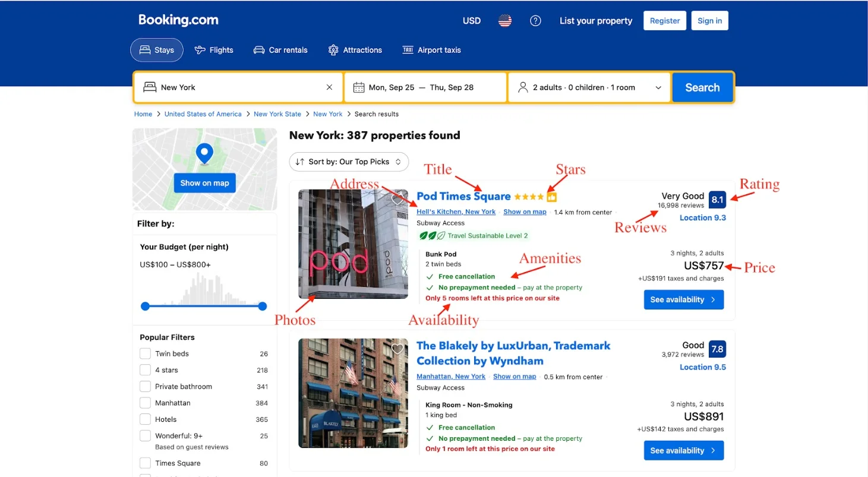Click the Location 9.3 score
Image resolution: width=868 pixels, height=477 pixels.
coord(703,218)
